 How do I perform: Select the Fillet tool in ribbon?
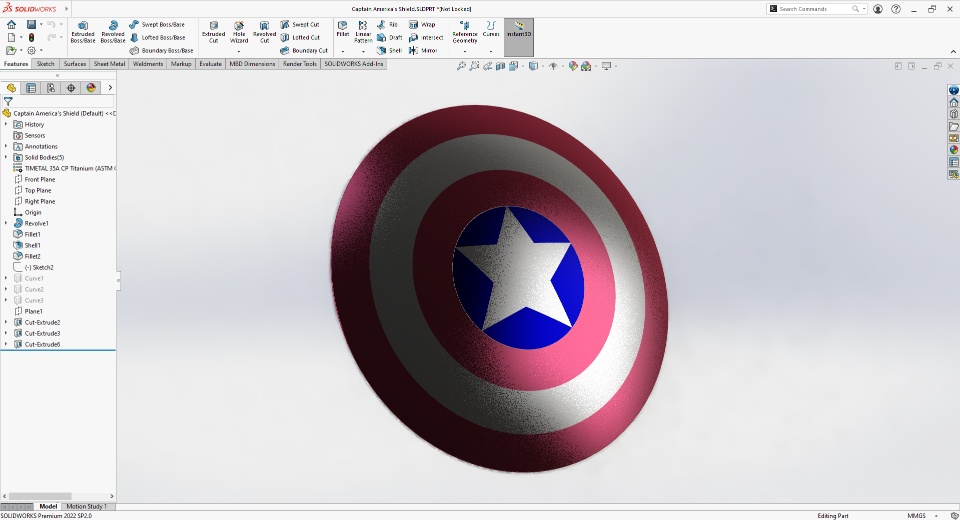pos(343,27)
